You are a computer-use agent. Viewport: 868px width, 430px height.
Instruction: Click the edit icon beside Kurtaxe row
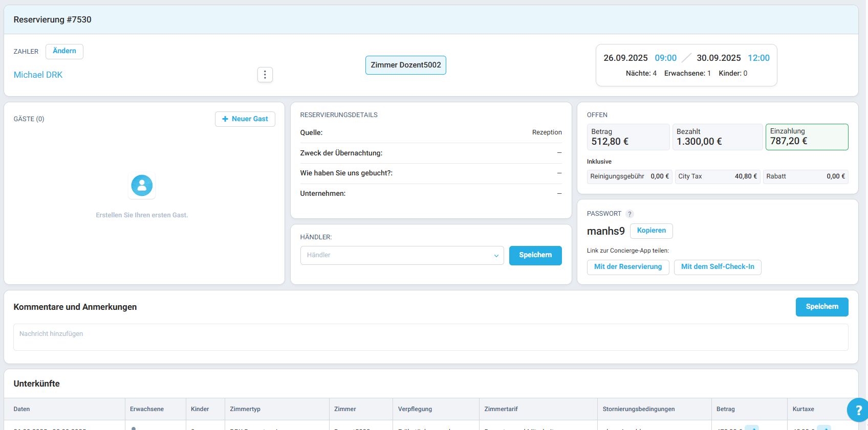(823, 427)
